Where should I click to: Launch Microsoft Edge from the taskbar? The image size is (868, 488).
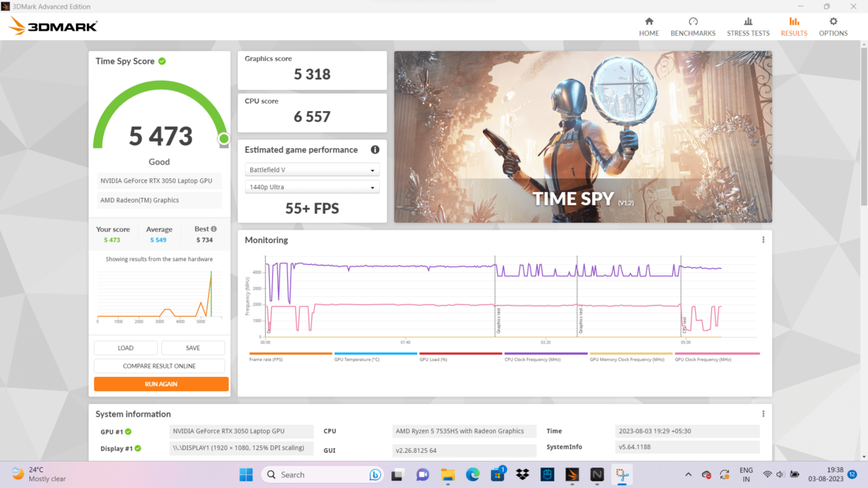tap(473, 474)
